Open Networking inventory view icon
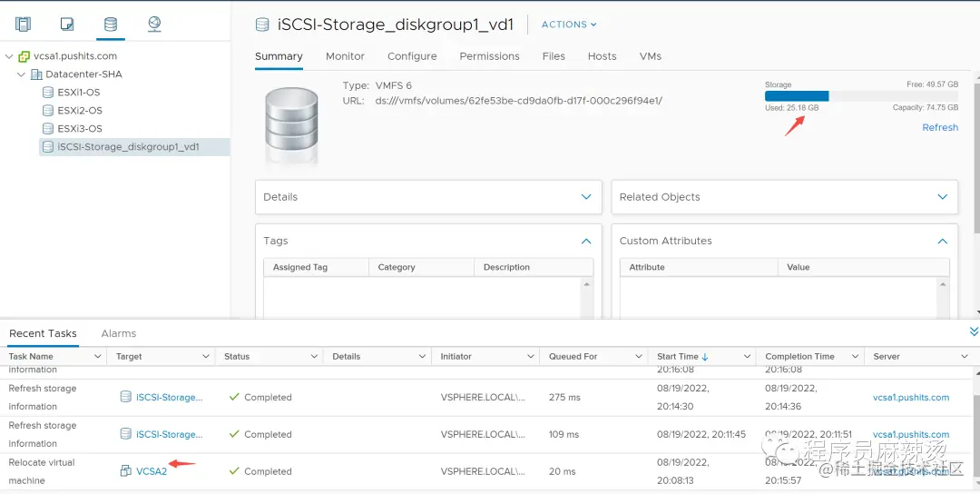The width and height of the screenshot is (980, 494). [154, 25]
